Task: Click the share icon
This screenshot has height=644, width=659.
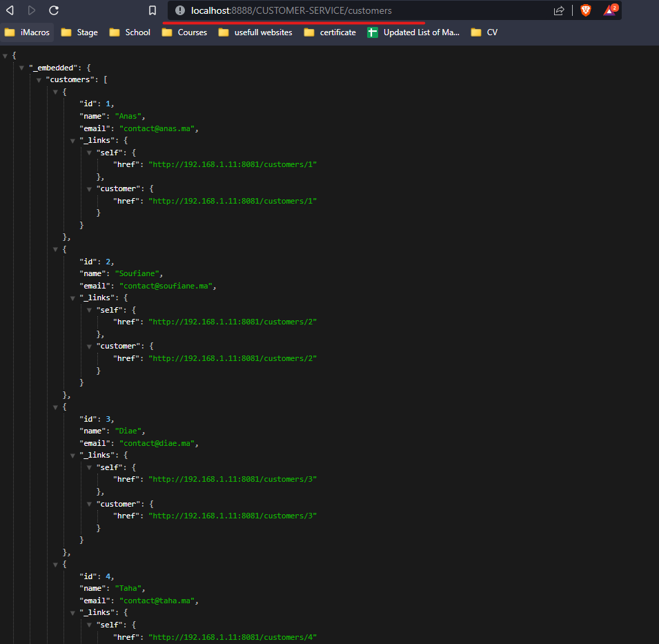Action: coord(559,10)
